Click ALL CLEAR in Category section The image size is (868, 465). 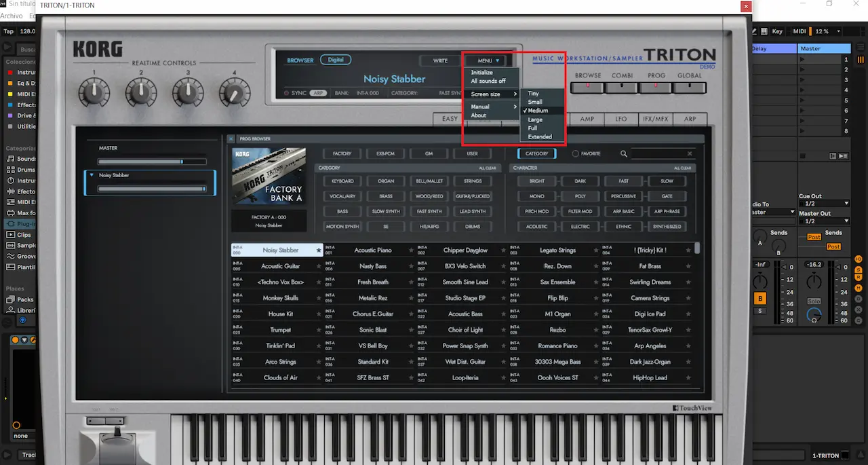487,168
